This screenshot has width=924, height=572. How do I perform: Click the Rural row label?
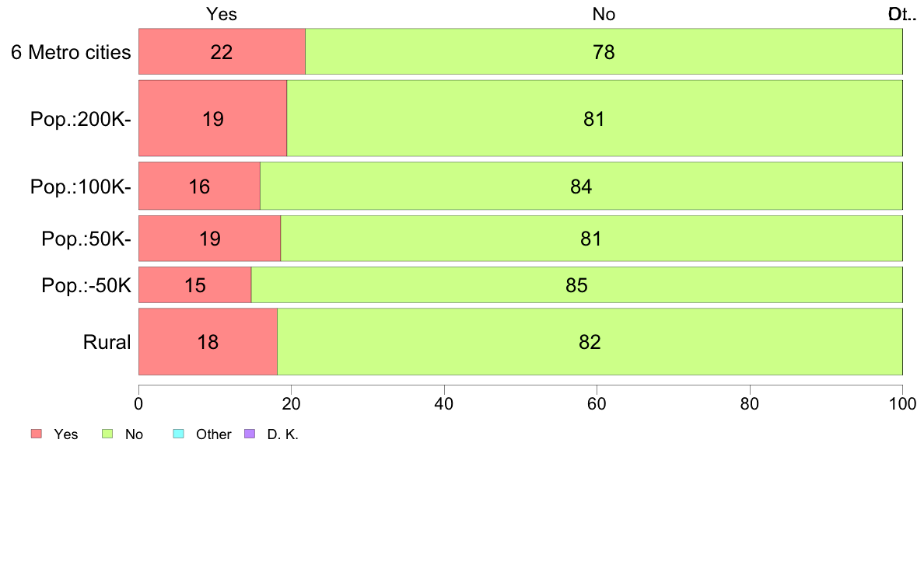107,342
